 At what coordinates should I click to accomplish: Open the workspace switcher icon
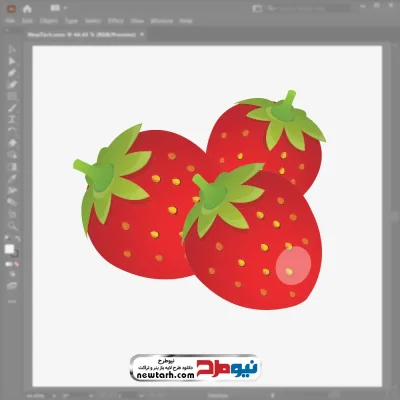pos(257,8)
